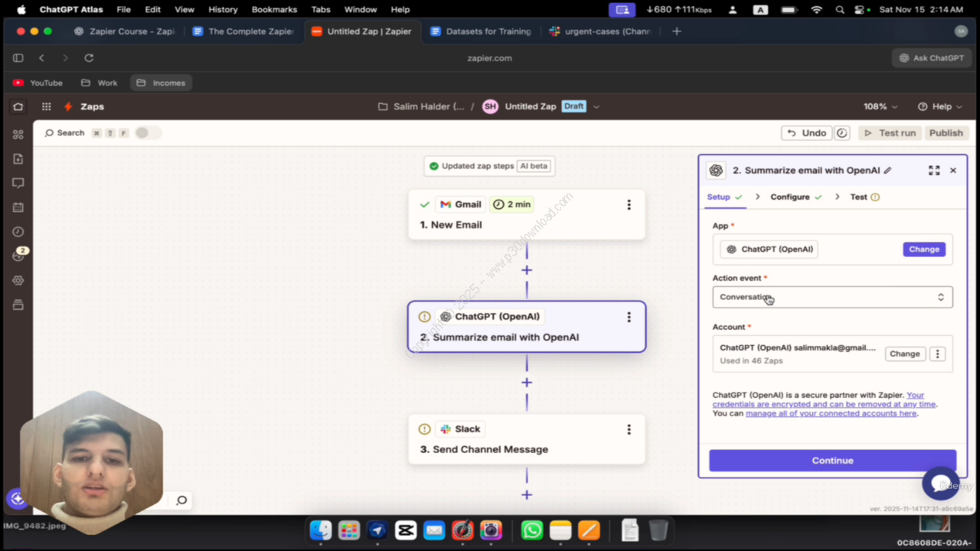Click the plus between Gmail and ChatGPT steps
The width and height of the screenshot is (980, 551).
coord(527,270)
